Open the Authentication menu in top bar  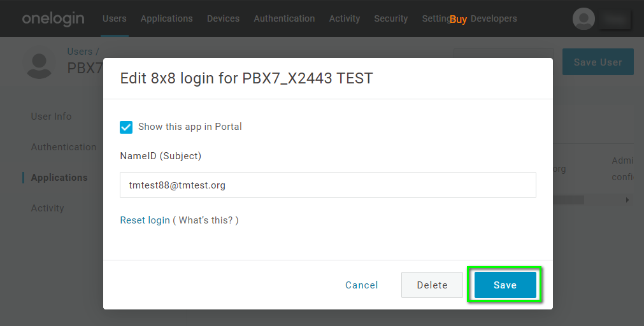click(x=284, y=18)
